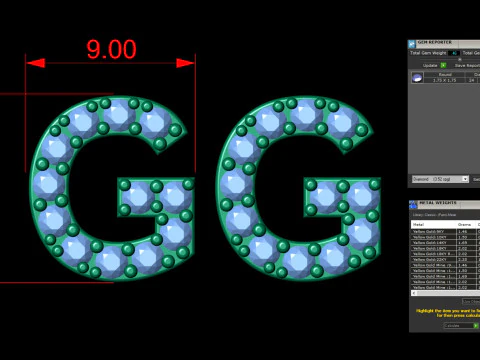Viewport: 480px width, 360px height.
Task: Click the green Update arrow in Gem Reporter
Action: point(443,65)
